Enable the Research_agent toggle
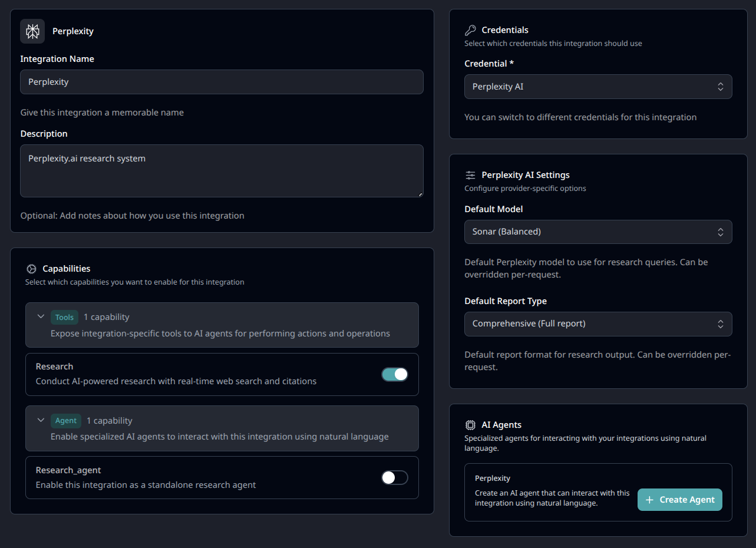 tap(395, 478)
